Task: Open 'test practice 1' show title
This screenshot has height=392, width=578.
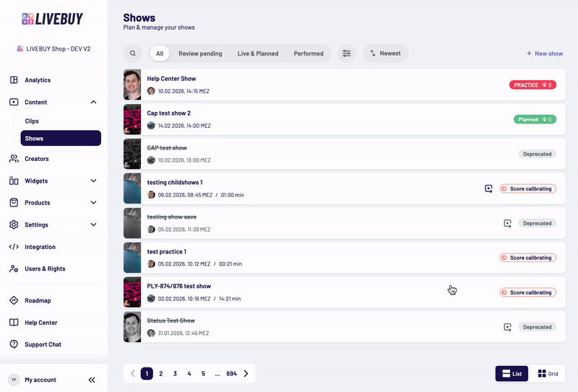Action: point(167,252)
